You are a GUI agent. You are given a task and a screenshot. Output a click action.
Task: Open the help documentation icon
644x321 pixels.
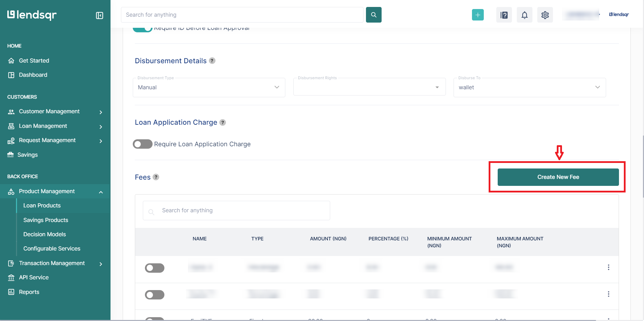tap(504, 15)
